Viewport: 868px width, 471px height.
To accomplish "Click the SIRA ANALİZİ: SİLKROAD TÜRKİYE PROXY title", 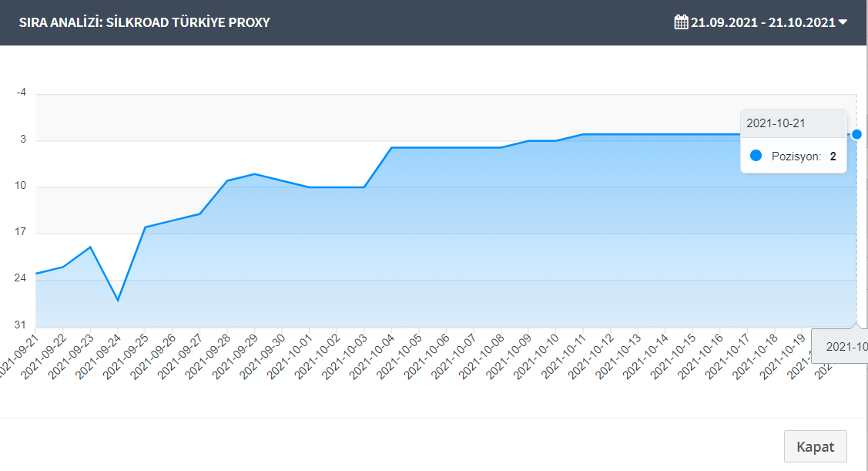I will [x=145, y=22].
